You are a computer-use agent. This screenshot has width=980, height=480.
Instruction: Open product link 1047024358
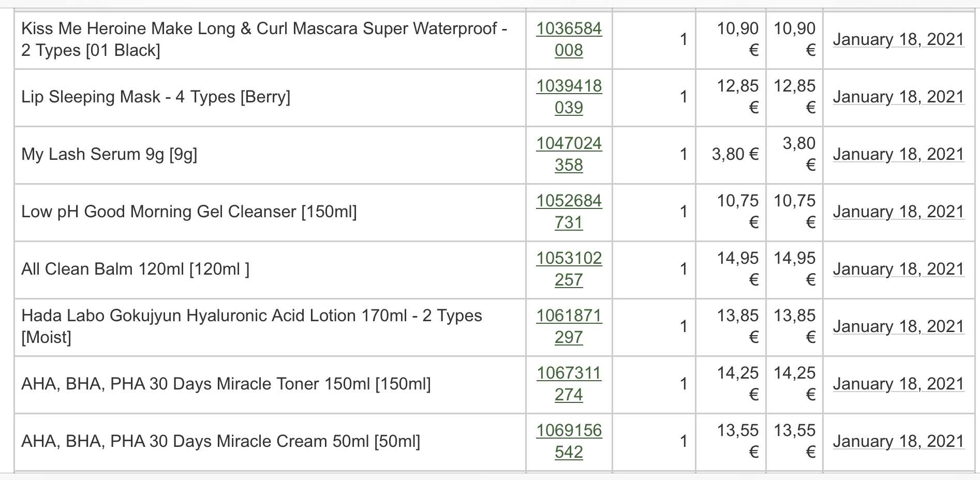[569, 154]
